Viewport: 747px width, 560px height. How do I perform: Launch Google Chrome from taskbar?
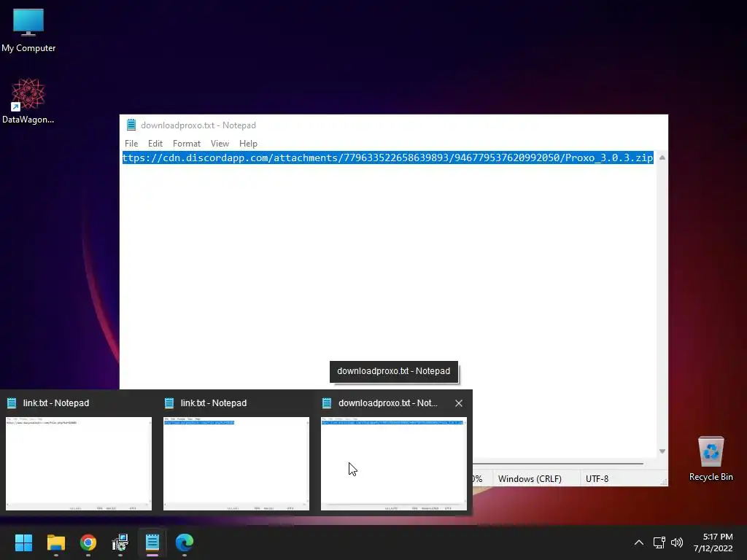[x=88, y=542]
